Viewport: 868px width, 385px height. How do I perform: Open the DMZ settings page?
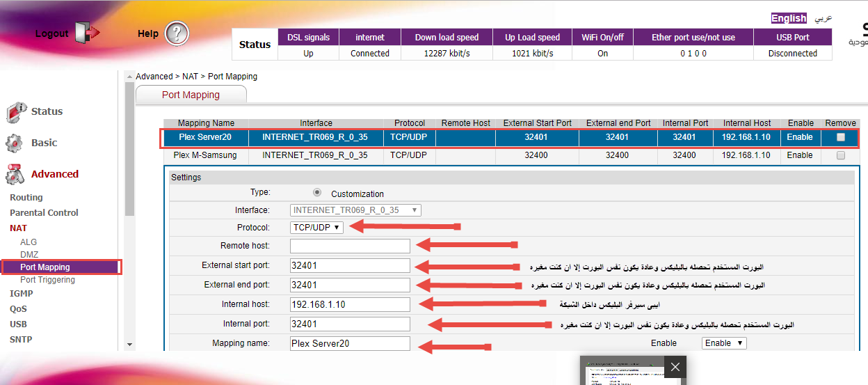click(29, 255)
